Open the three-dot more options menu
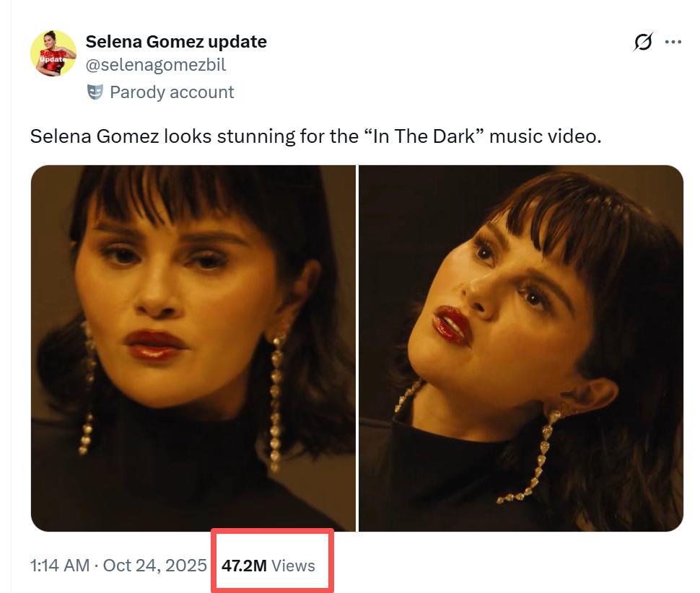Image resolution: width=700 pixels, height=593 pixels. tap(673, 43)
